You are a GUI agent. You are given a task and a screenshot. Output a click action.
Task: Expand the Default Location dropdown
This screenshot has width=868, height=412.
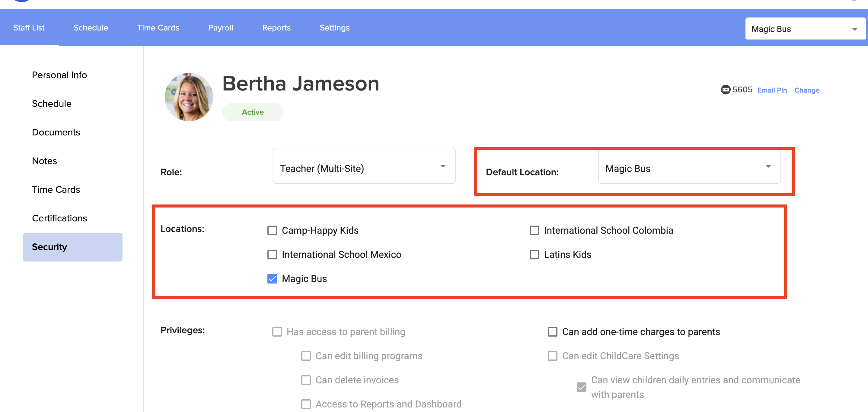pyautogui.click(x=689, y=166)
